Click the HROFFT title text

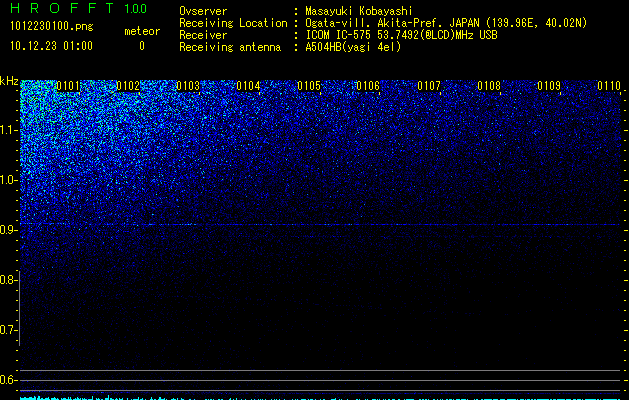(x=62, y=8)
